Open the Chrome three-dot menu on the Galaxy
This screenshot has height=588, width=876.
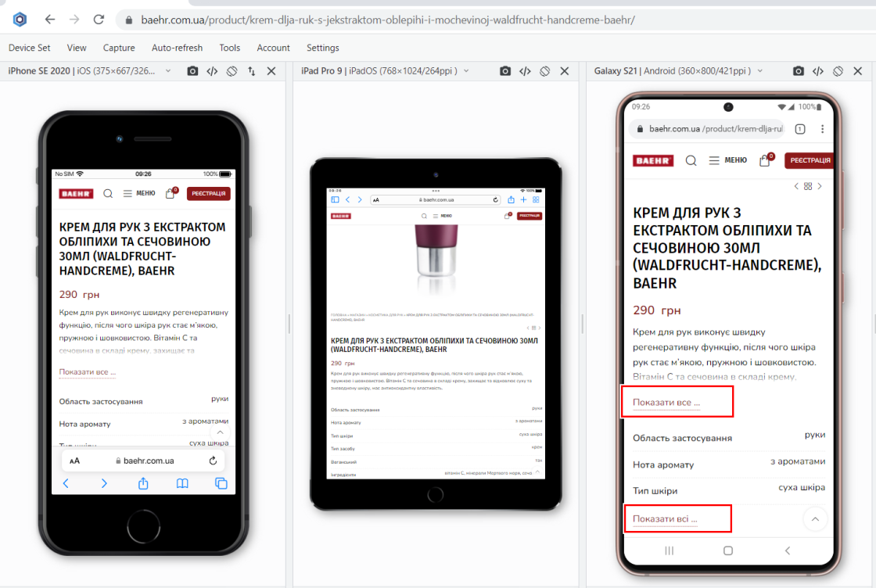click(822, 129)
